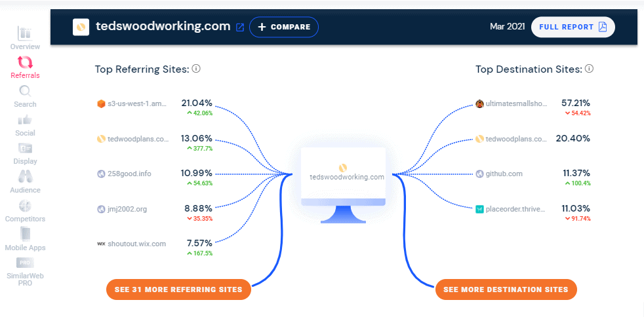Click the PDF icon in Full Report button
This screenshot has height=317, width=644.
(603, 27)
